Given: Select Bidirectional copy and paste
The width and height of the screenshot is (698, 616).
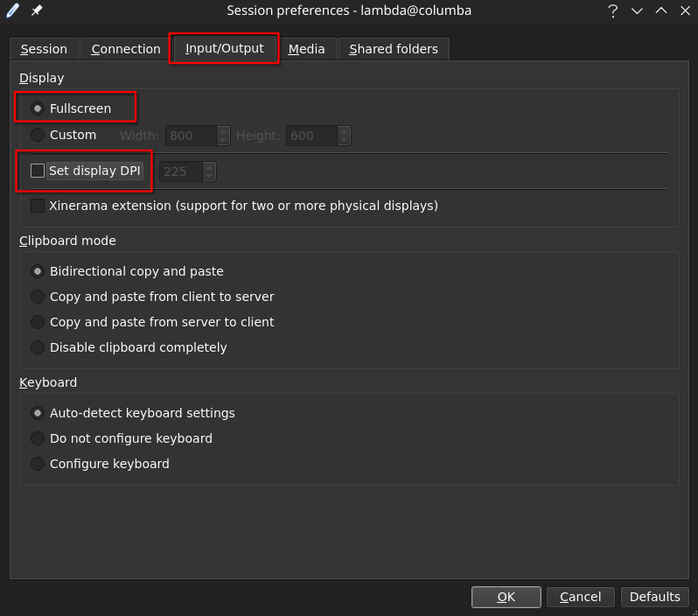Looking at the screenshot, I should [38, 271].
